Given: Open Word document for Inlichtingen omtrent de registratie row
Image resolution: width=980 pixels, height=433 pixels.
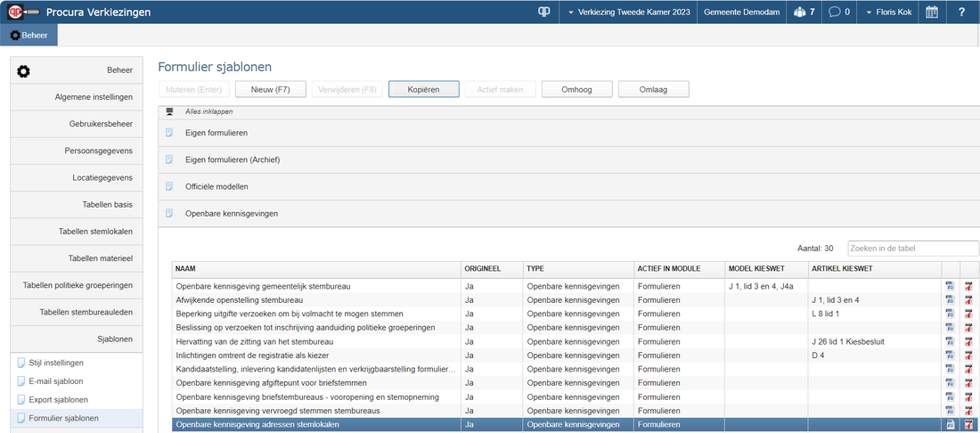Looking at the screenshot, I should click(x=951, y=355).
